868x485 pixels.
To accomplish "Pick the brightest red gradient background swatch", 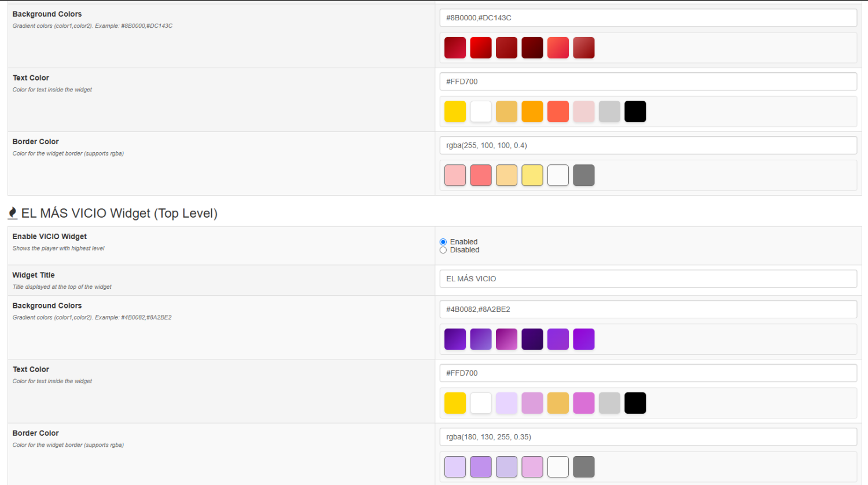I will 480,48.
